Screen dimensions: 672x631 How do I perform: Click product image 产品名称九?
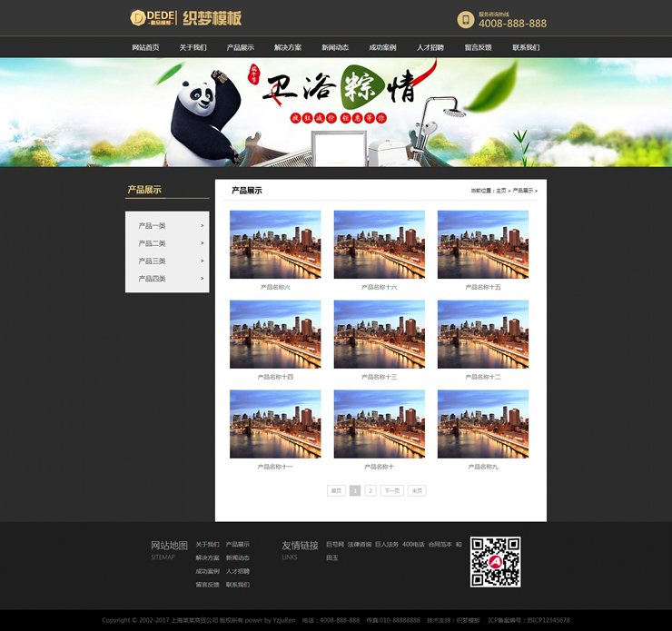483,424
